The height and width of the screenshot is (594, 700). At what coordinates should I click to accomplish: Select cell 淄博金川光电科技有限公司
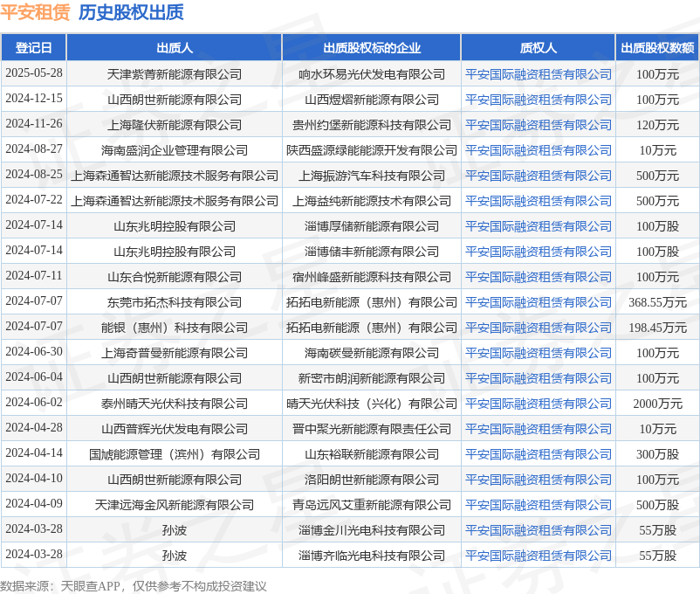pos(372,530)
